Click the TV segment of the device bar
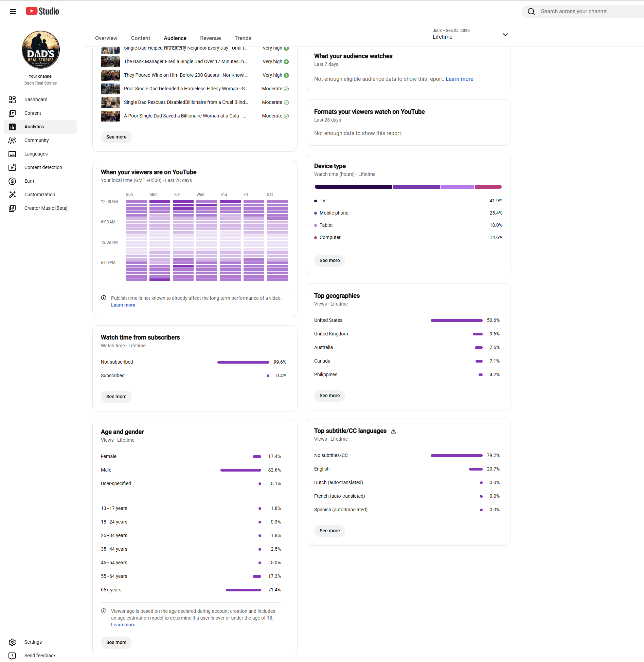 [x=353, y=187]
